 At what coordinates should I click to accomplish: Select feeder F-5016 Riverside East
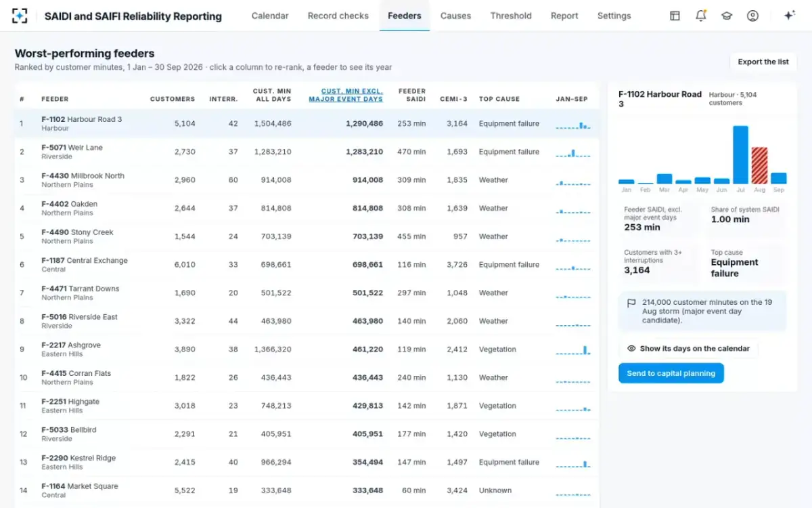pos(307,321)
